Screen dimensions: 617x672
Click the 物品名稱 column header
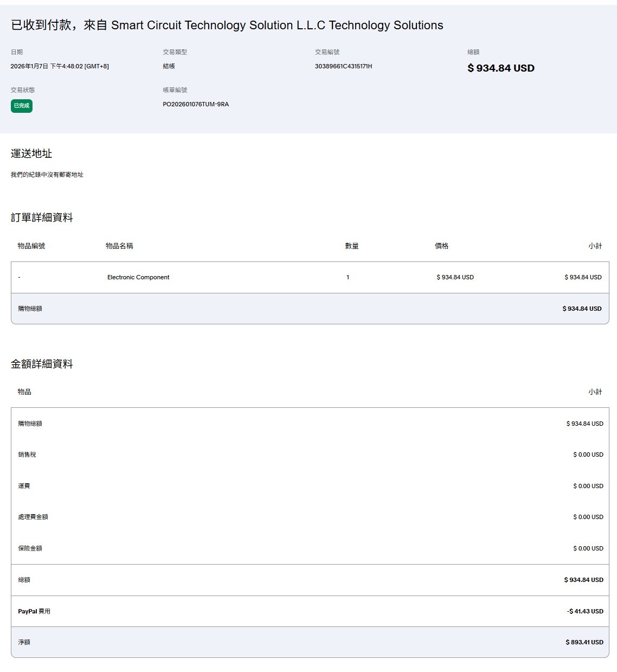119,246
